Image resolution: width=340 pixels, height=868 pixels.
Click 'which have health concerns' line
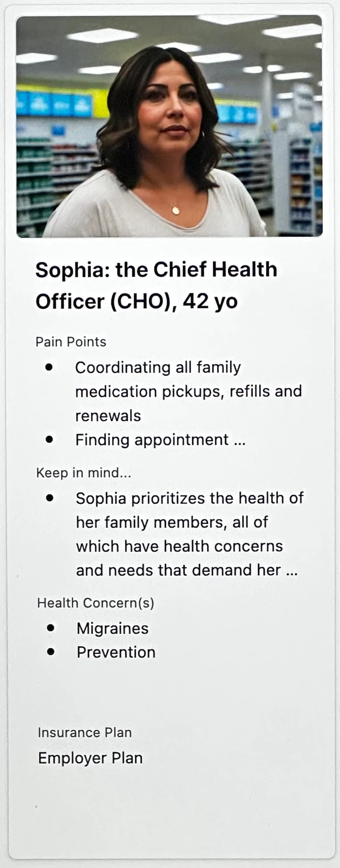coord(180,546)
